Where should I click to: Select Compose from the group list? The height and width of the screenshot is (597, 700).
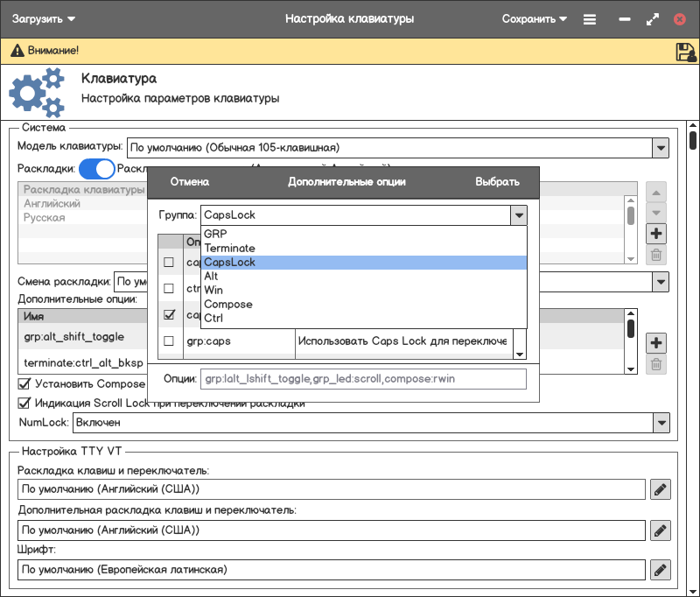(x=228, y=304)
